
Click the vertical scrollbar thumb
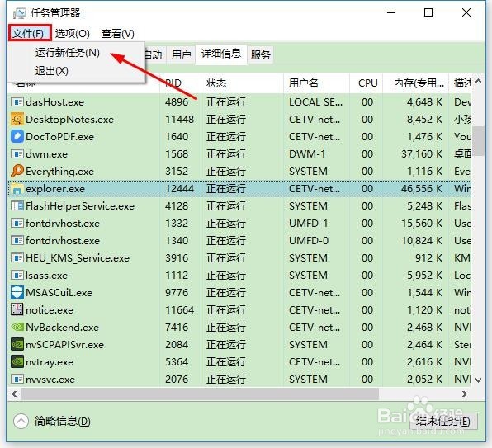click(478, 141)
